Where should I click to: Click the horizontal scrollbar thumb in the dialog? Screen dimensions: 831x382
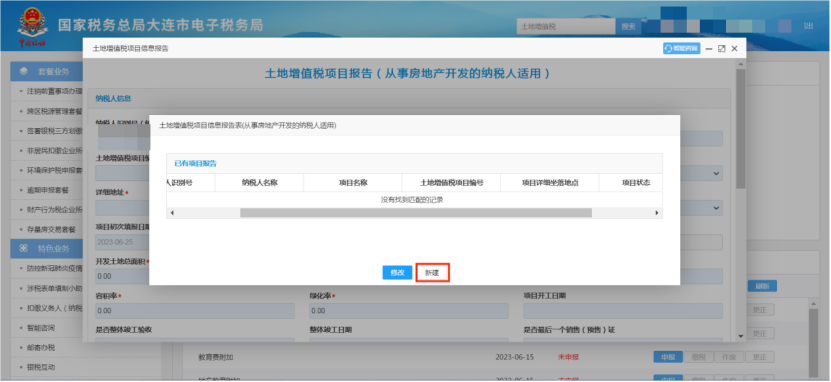(x=416, y=212)
